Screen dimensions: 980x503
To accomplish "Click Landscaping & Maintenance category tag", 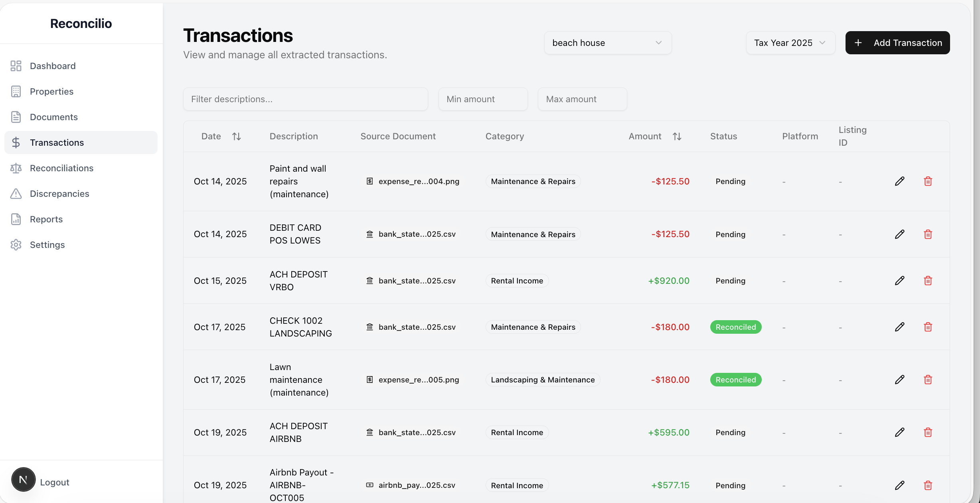I will [543, 380].
